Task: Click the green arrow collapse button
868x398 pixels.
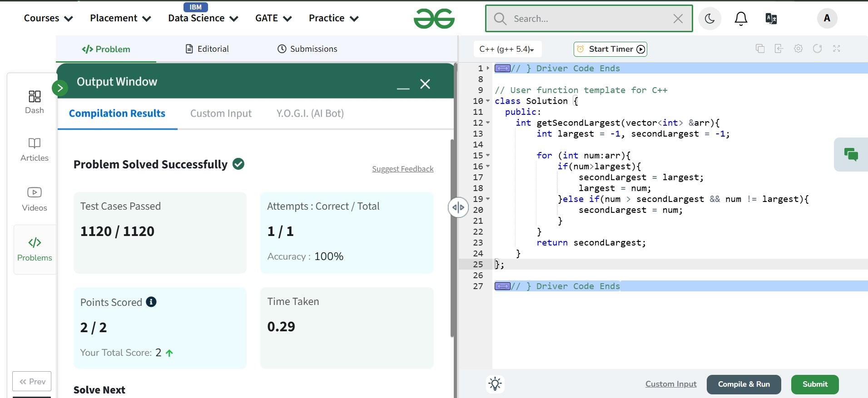Action: 60,88
